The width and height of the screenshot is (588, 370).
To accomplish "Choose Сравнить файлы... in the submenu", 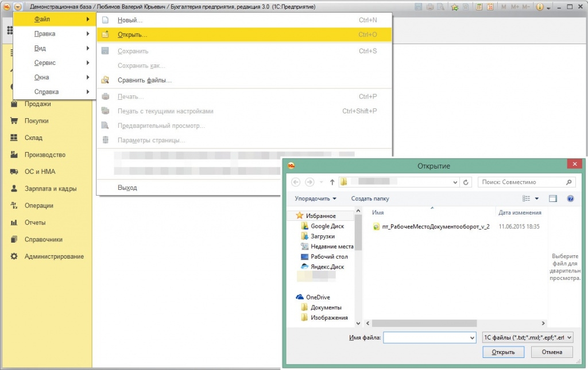I will click(244, 80).
